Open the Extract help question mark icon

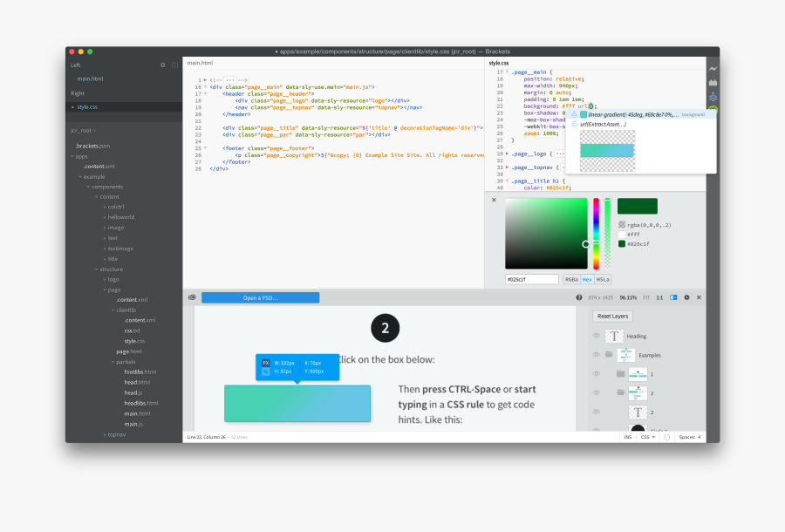coord(579,297)
